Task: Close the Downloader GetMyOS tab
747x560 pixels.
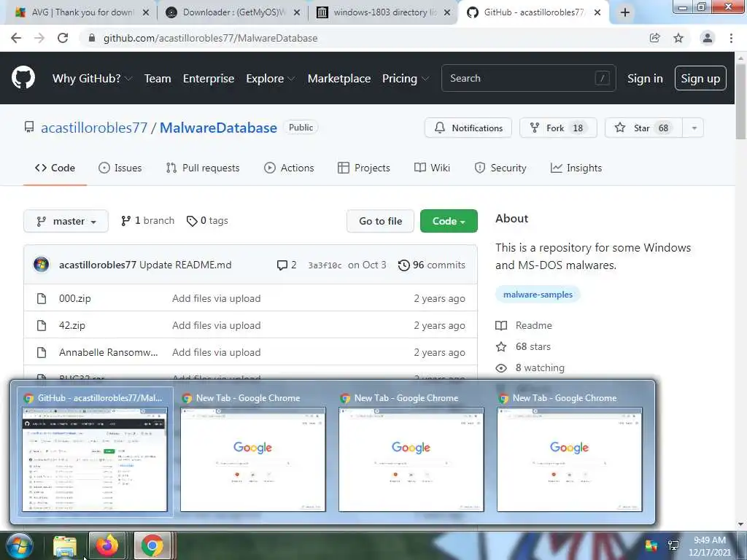Action: (297, 12)
